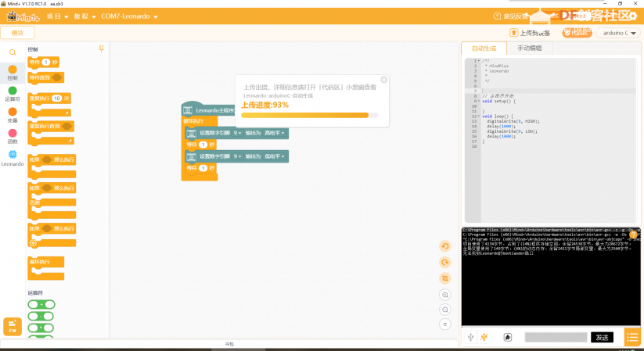The height and width of the screenshot is (351, 644).
Task: Close the upload progress dialog
Action: pos(383,80)
